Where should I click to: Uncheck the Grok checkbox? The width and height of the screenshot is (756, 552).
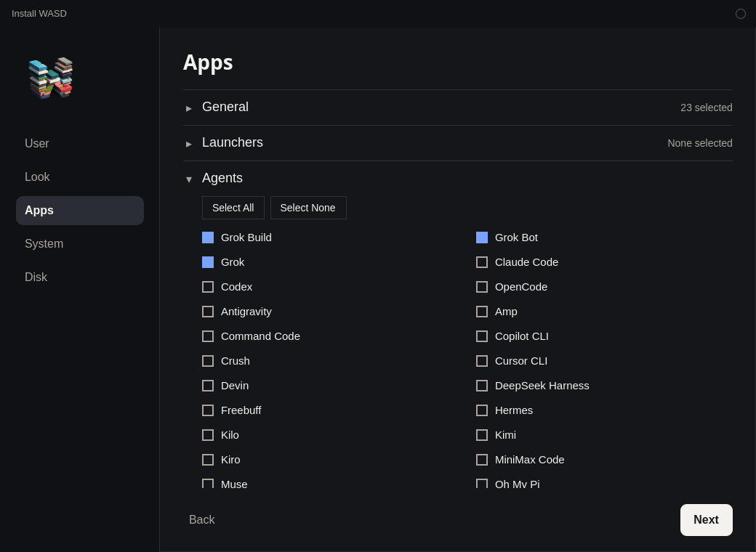pyautogui.click(x=208, y=262)
